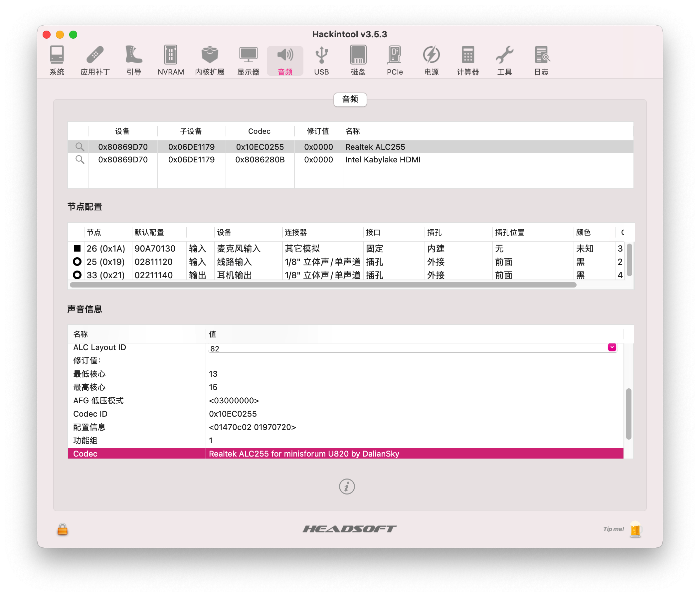Click square marker for node 26 (0x1A)
Image resolution: width=700 pixels, height=597 pixels.
point(77,249)
